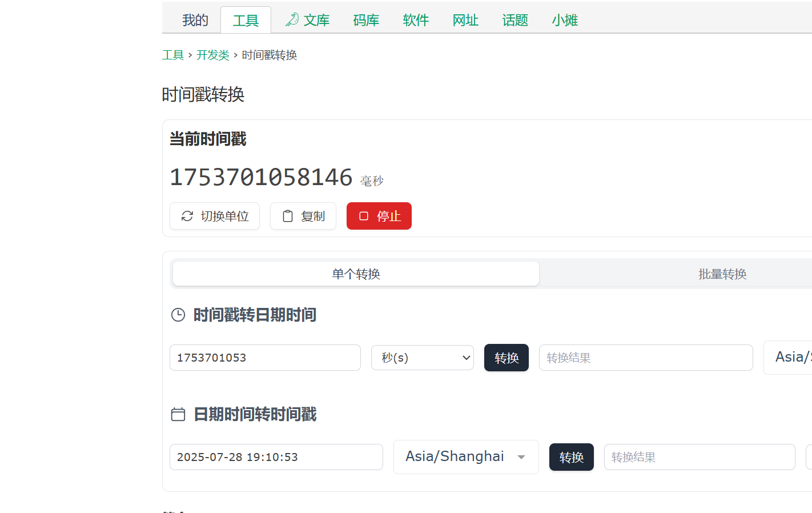This screenshot has height=513, width=812.
Task: Click the clock icon beside 时间戳转日期时间
Action: [178, 315]
